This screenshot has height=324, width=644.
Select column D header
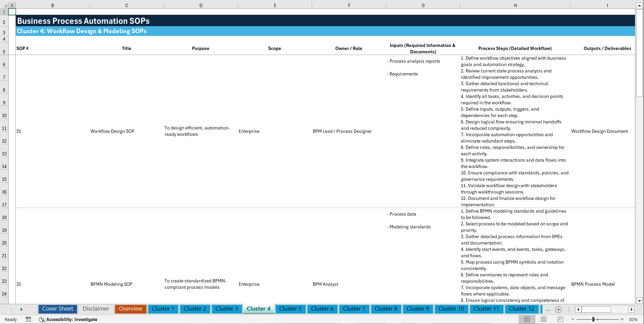tap(201, 5)
